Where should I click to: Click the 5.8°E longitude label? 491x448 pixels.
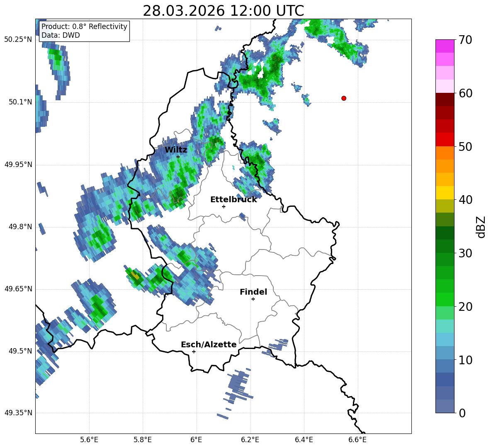pos(143,440)
